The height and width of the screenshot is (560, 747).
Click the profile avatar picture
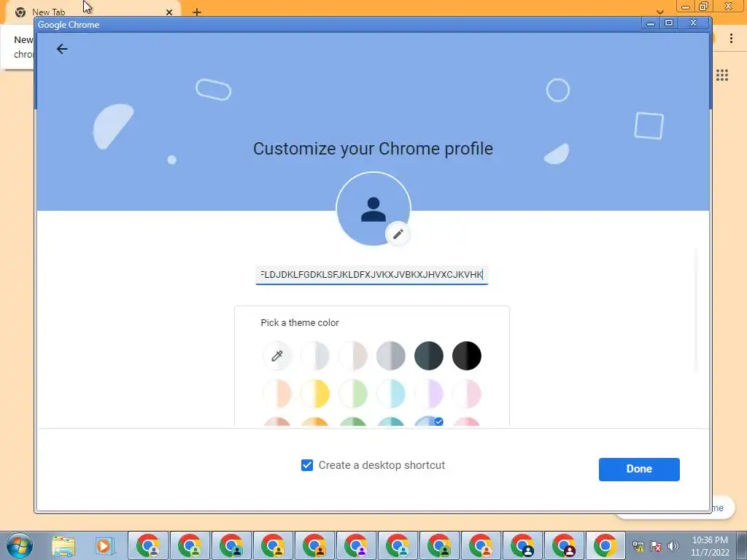373,209
